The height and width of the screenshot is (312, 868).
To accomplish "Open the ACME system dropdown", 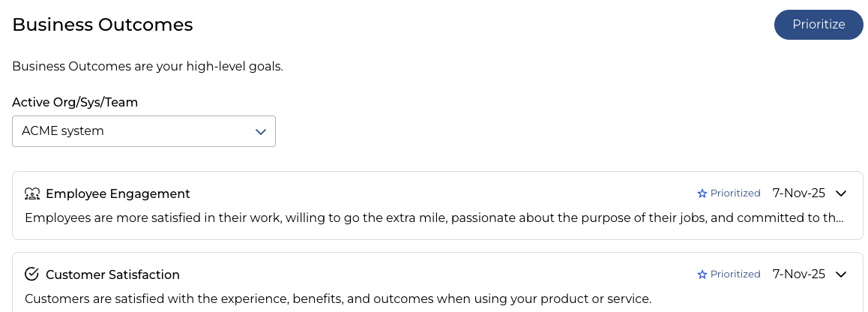I will (x=143, y=131).
